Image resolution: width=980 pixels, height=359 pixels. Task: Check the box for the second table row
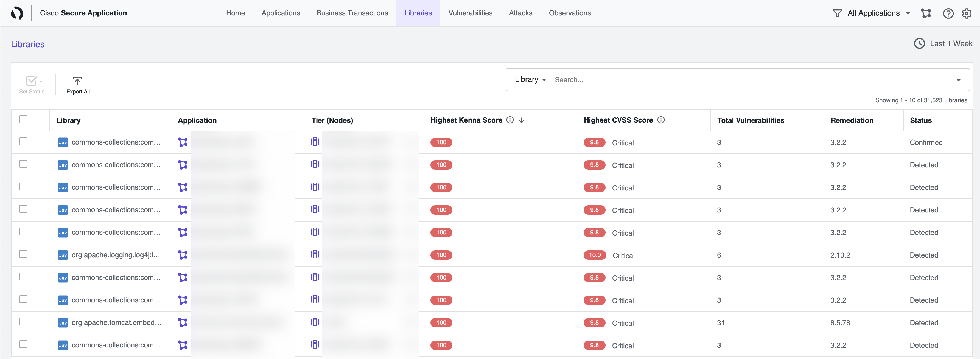click(23, 164)
